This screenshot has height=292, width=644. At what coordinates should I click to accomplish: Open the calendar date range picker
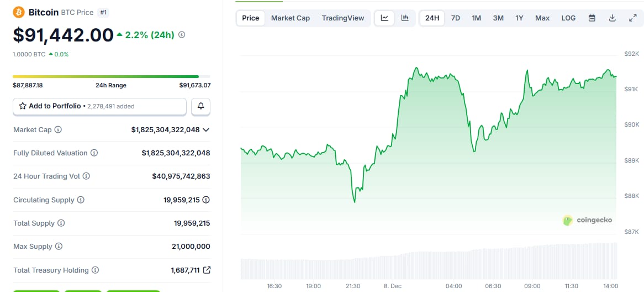click(x=592, y=18)
